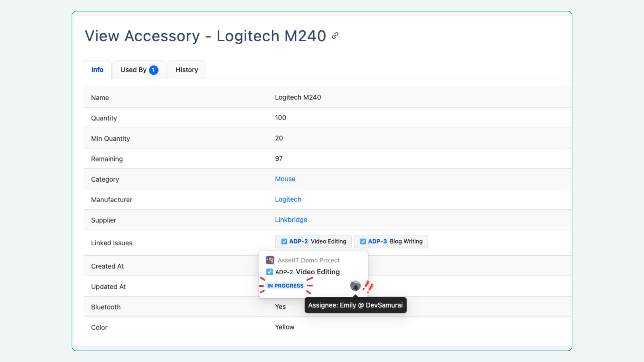Uncheck the checkbox on ADP-2 Video Editing chip

tap(284, 241)
